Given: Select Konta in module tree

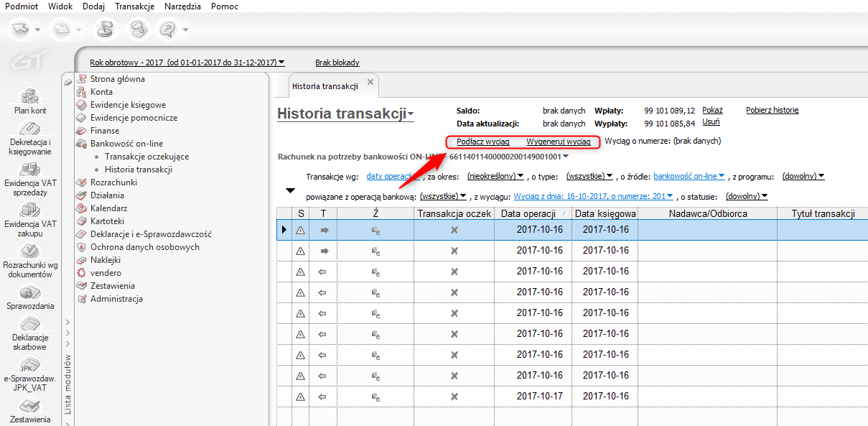Looking at the screenshot, I should (101, 92).
